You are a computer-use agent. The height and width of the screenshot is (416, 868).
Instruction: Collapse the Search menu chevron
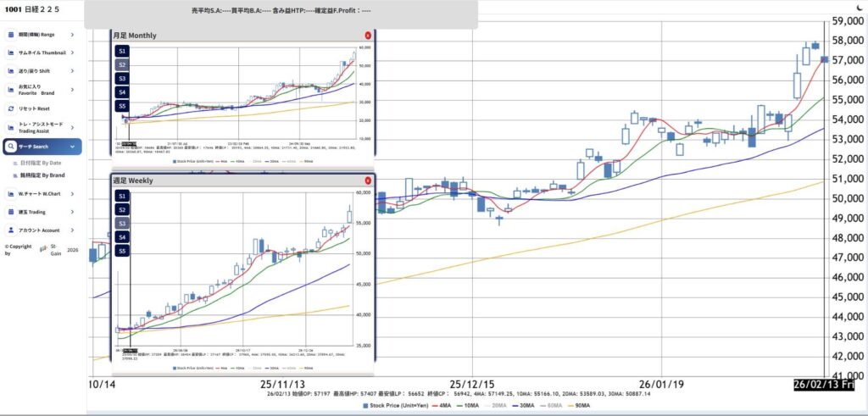(72, 147)
